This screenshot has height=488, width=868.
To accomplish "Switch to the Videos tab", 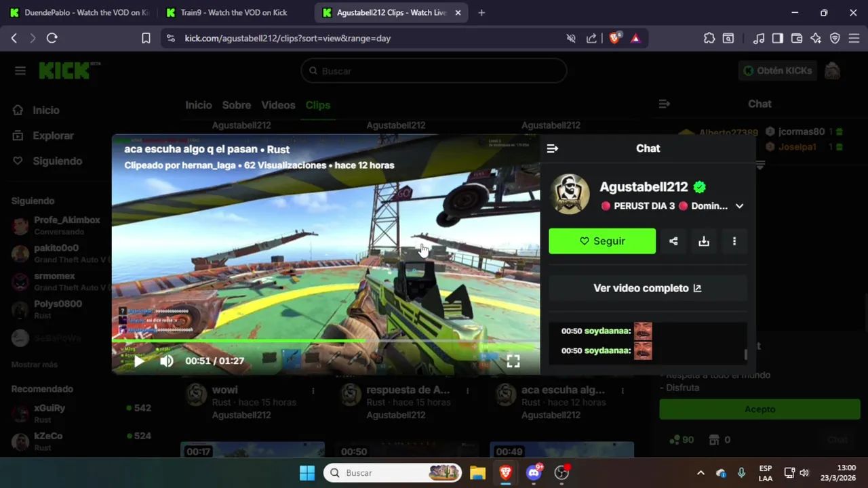I will tap(278, 105).
